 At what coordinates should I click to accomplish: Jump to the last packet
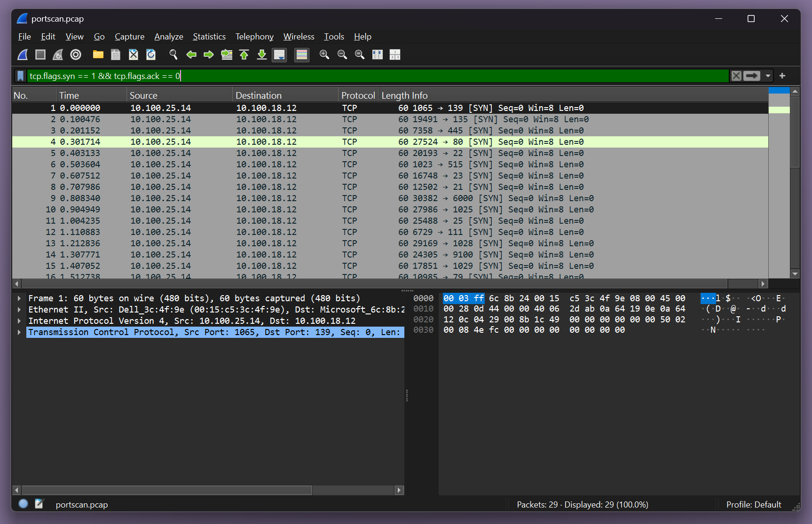coord(262,55)
